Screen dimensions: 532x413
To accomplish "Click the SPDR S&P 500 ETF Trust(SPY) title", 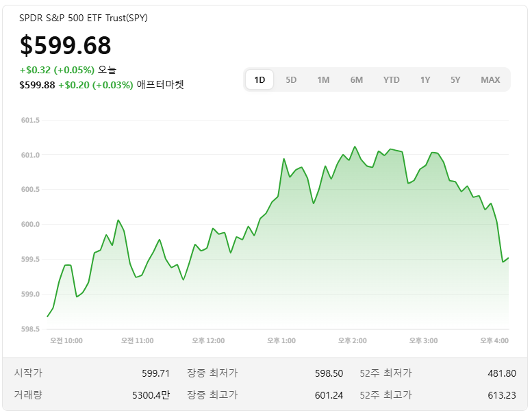I will 84,18.
